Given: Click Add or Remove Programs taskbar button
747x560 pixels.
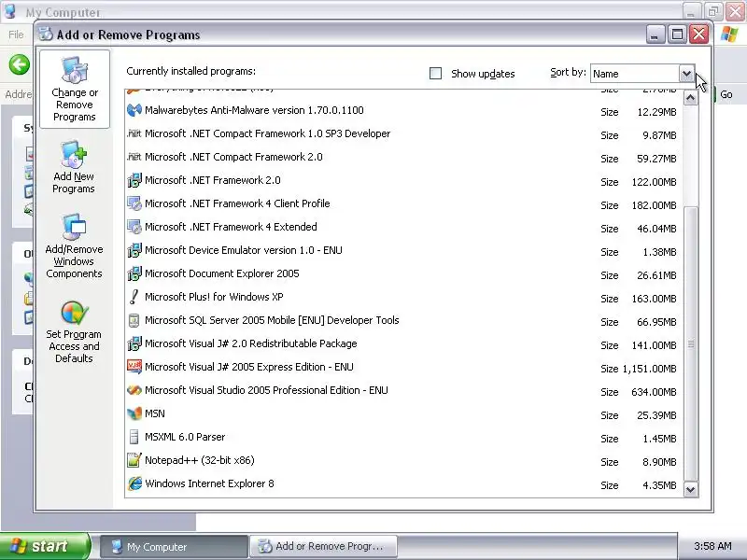Looking at the screenshot, I should click(323, 547).
